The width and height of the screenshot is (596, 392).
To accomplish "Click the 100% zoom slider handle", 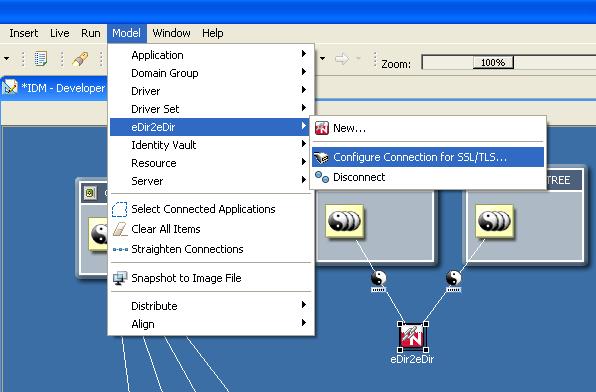I will [x=493, y=62].
